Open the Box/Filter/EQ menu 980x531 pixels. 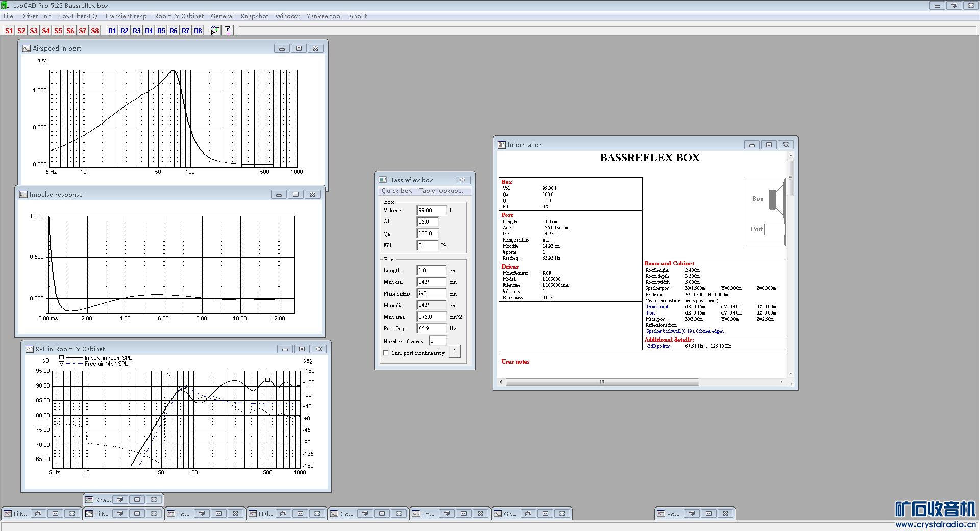pyautogui.click(x=78, y=16)
